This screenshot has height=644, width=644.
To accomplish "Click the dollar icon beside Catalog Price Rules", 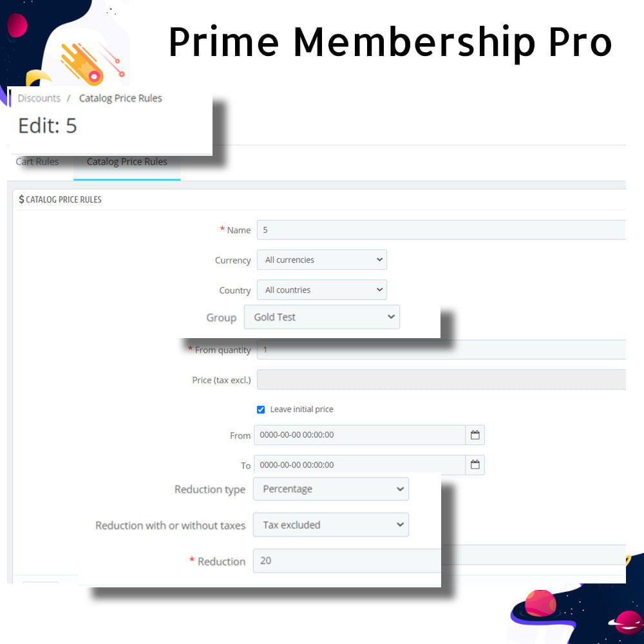I will click(21, 200).
